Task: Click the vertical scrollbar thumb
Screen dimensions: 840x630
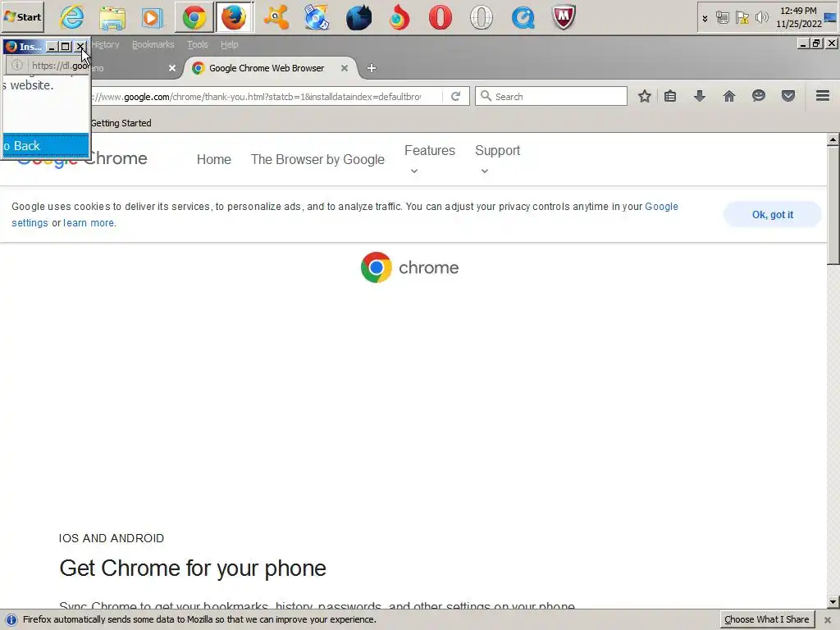Action: 833,206
